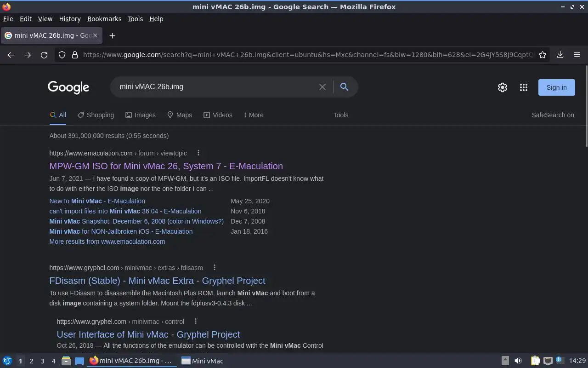
Task: Switch to workspace 1
Action: [20, 361]
